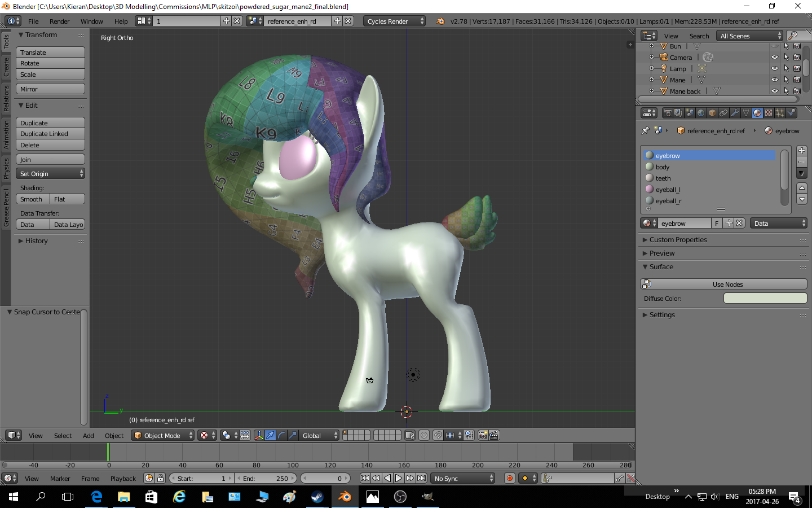Expand the History panel in tool shelf
The image size is (812, 508).
click(36, 240)
